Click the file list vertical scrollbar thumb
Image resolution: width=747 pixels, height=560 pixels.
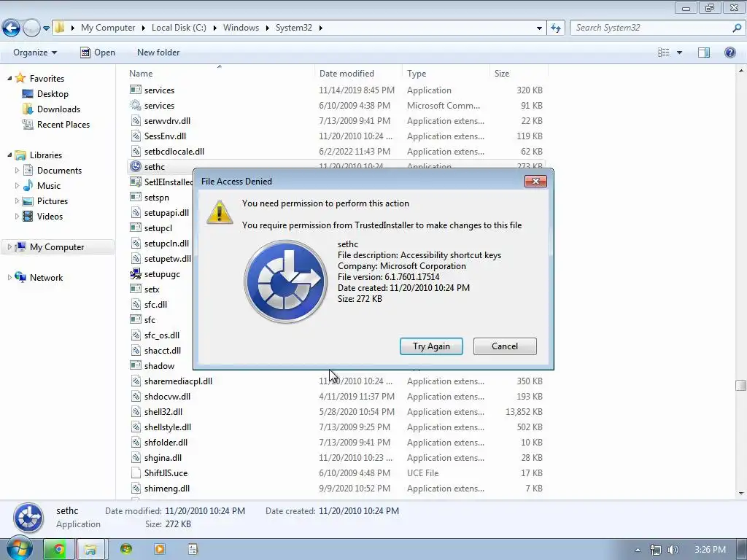(x=740, y=385)
